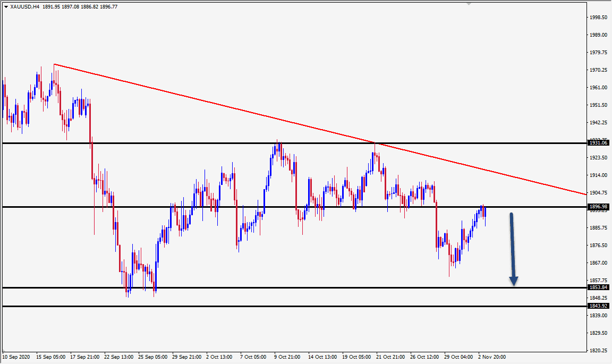The width and height of the screenshot is (612, 364).
Task: Click the 9 Oct 21:00 time label
Action: pyautogui.click(x=287, y=357)
